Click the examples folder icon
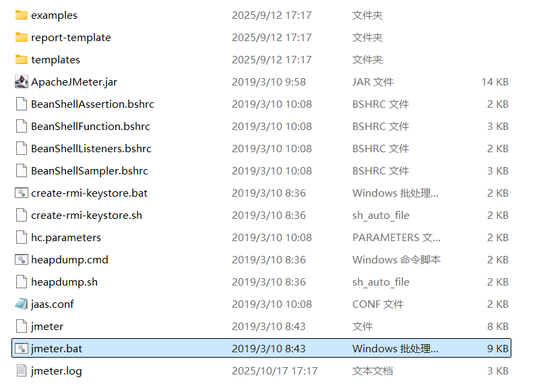Viewport: 541px width, 392px height. tap(20, 15)
